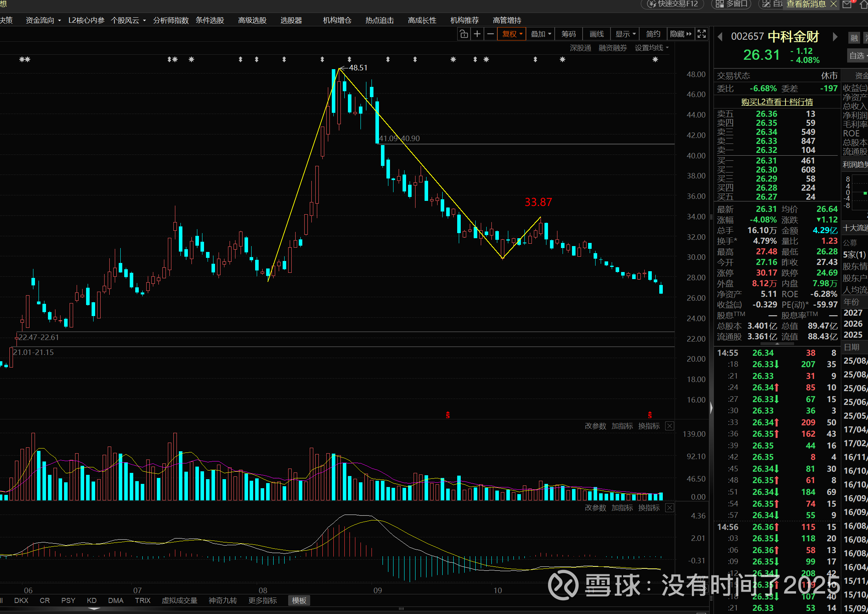This screenshot has width=868, height=614.
Task: Click the 48.51 price peak marker
Action: [358, 68]
